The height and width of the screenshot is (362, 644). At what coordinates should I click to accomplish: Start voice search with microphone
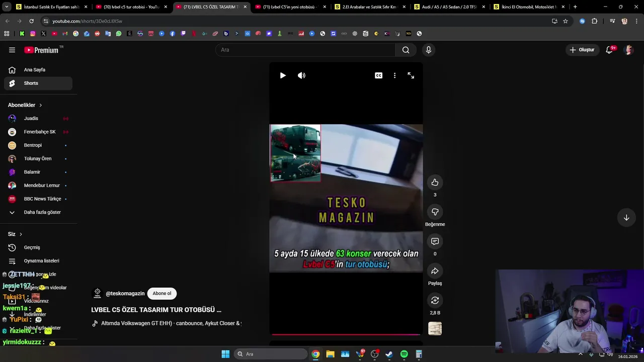[429, 50]
